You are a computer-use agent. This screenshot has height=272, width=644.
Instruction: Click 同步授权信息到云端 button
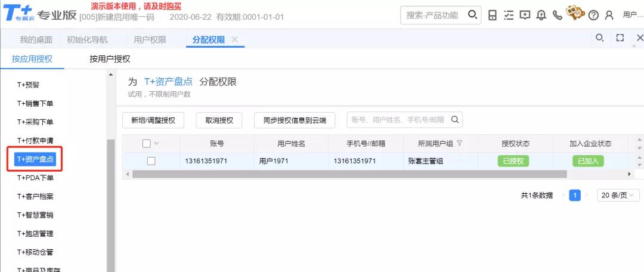point(295,120)
